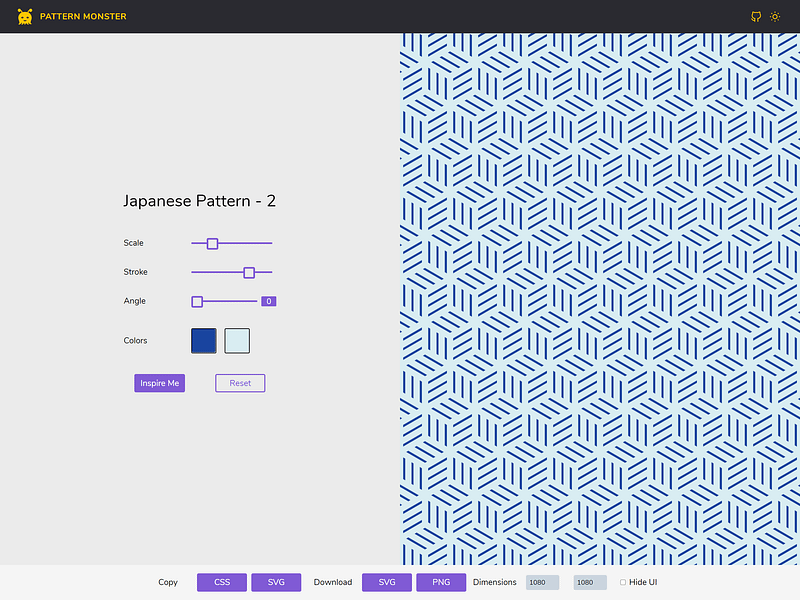Click the width dimension field showing 1080
Screen dimensions: 800x600
pos(542,581)
